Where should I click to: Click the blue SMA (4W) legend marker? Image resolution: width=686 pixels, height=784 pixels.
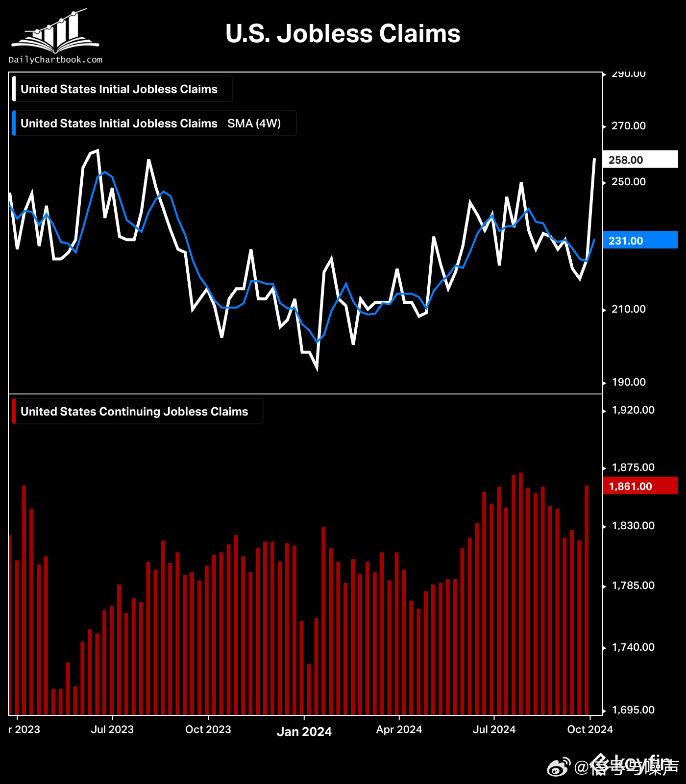(14, 123)
